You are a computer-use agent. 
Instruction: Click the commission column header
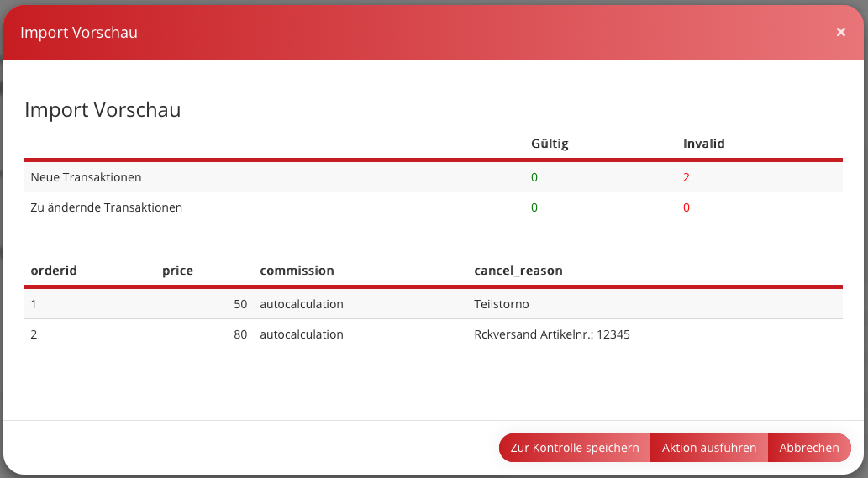(x=297, y=271)
